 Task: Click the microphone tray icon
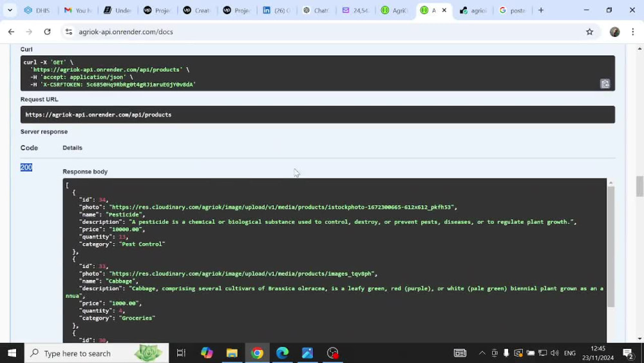(506, 353)
